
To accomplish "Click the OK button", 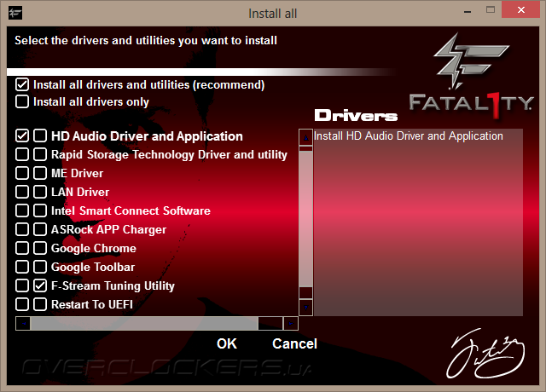I will [227, 343].
